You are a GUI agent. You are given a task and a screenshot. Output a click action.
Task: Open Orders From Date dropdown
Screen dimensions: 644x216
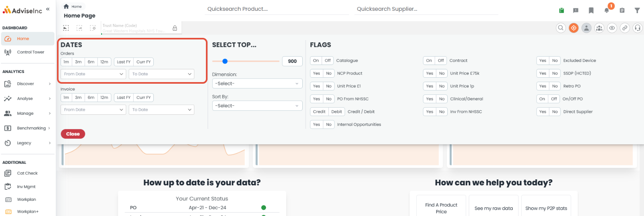tap(94, 74)
